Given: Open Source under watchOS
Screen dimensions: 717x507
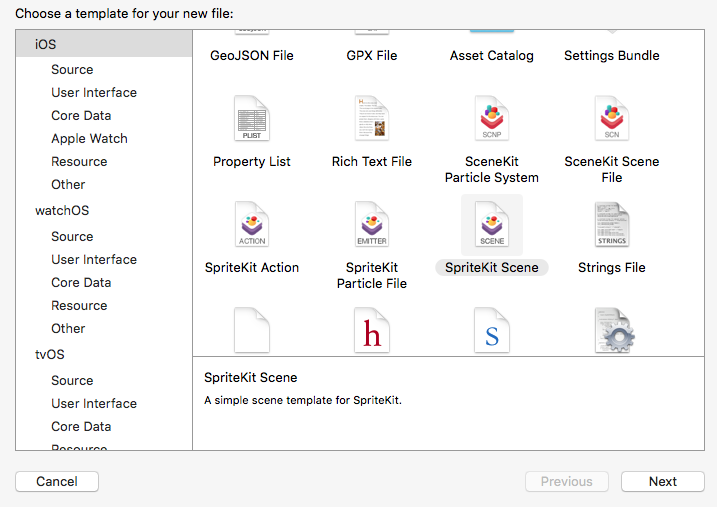Looking at the screenshot, I should coord(72,236).
